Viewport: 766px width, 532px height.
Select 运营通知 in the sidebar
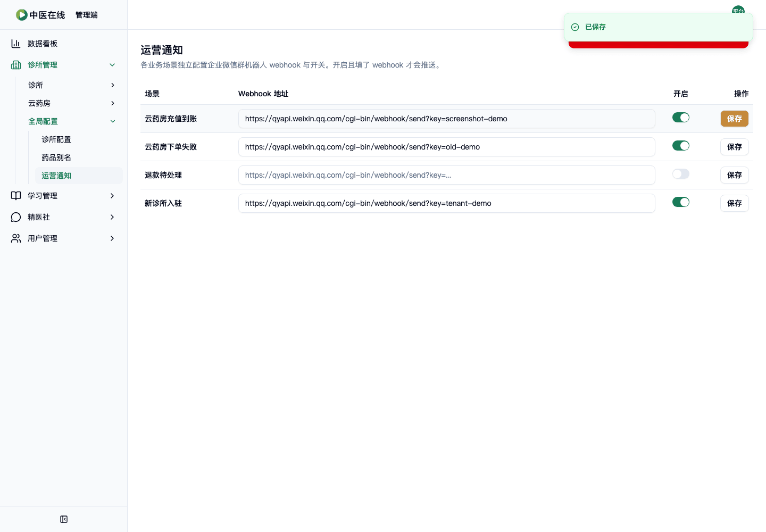[79, 176]
